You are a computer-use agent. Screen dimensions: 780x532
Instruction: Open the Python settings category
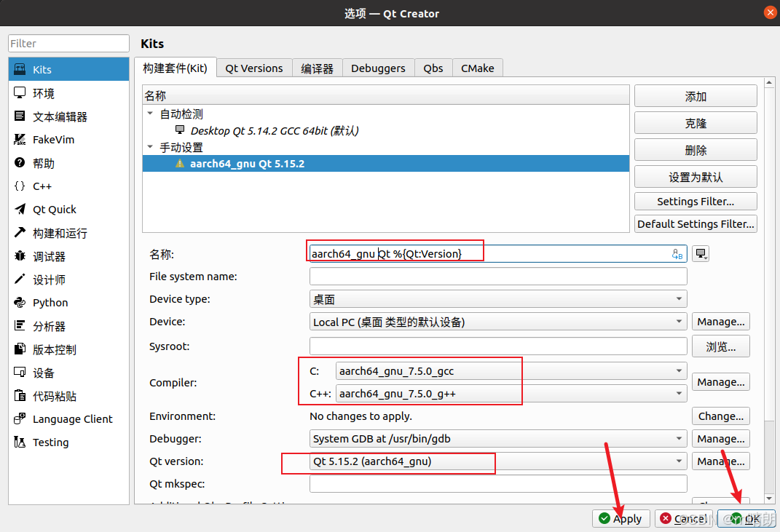[x=68, y=303]
